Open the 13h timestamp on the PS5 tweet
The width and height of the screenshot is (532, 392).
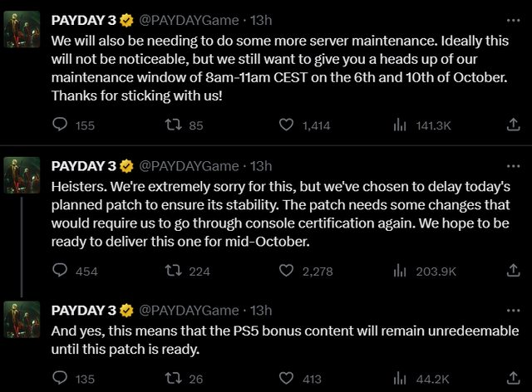click(261, 309)
